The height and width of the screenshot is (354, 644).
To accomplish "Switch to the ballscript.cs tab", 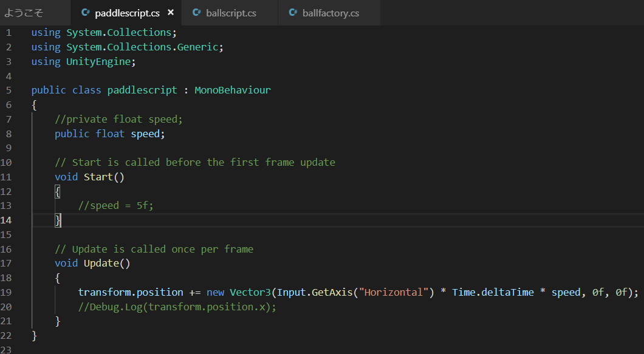I will (231, 13).
